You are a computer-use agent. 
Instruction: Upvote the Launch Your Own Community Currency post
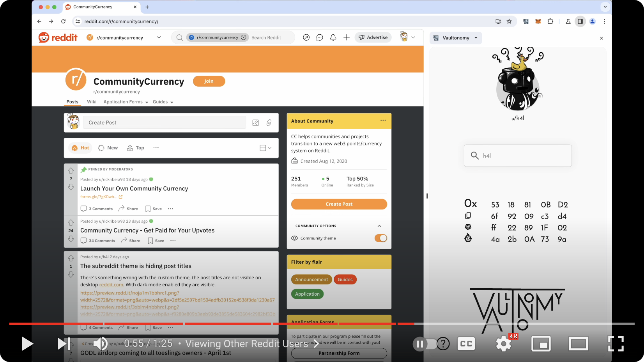point(71,170)
